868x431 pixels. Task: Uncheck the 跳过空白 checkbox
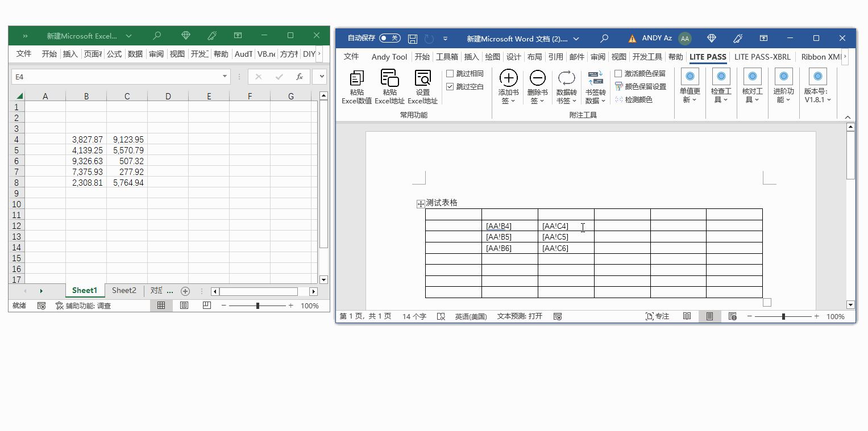coord(450,87)
